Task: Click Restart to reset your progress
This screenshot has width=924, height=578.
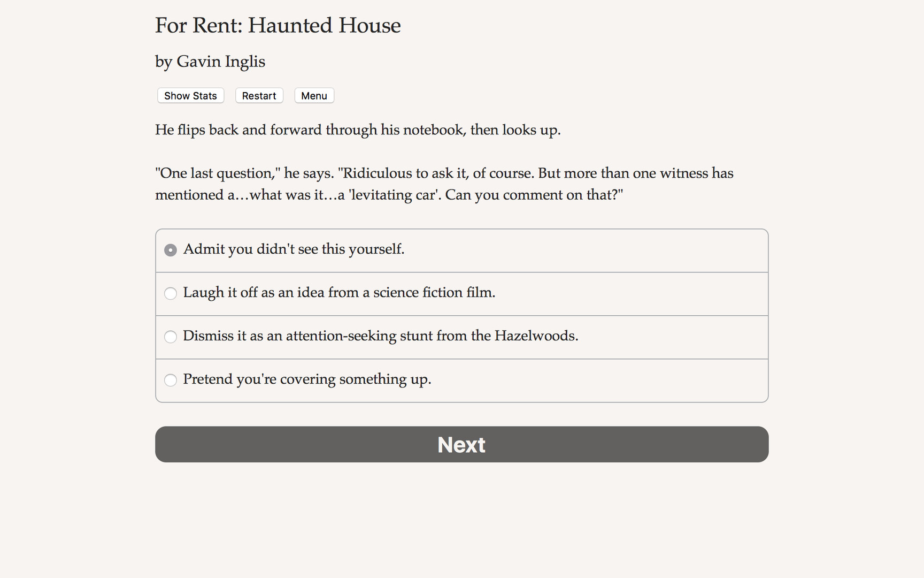Action: [x=259, y=95]
